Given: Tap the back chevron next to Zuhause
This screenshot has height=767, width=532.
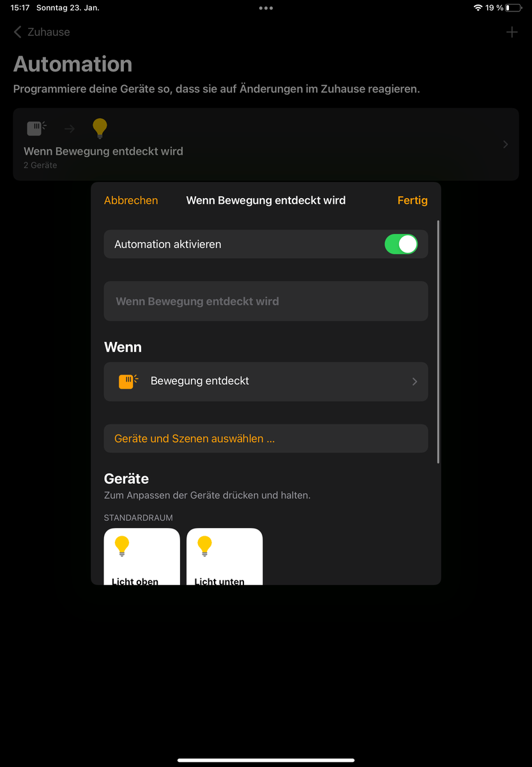Looking at the screenshot, I should pyautogui.click(x=17, y=32).
